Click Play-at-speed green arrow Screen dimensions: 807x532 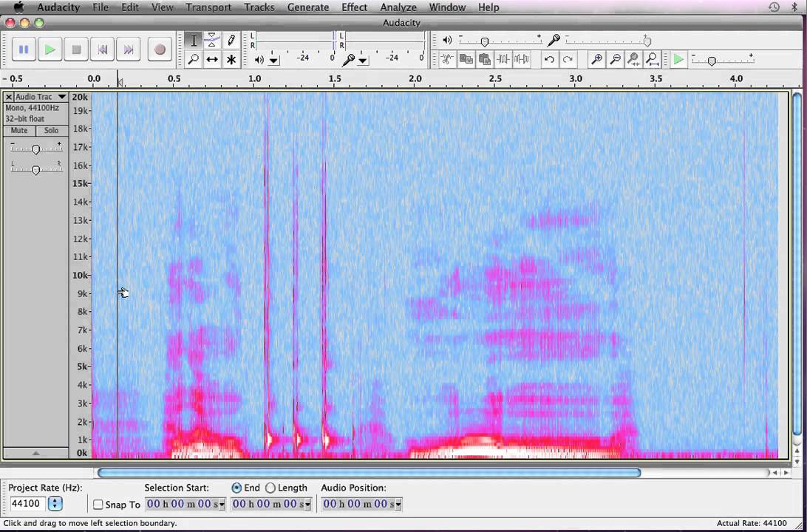[678, 59]
